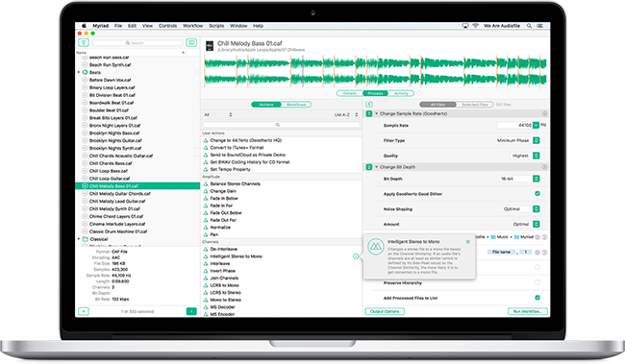Click the reset arrow icon above workflow
Screen dimensions: 625x364
369,105
